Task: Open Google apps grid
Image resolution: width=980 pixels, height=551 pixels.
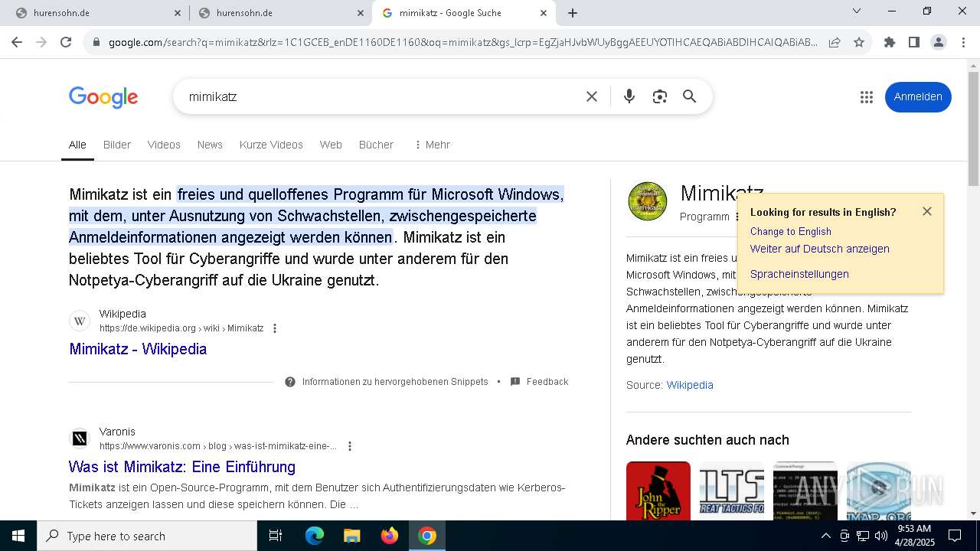Action: [867, 96]
